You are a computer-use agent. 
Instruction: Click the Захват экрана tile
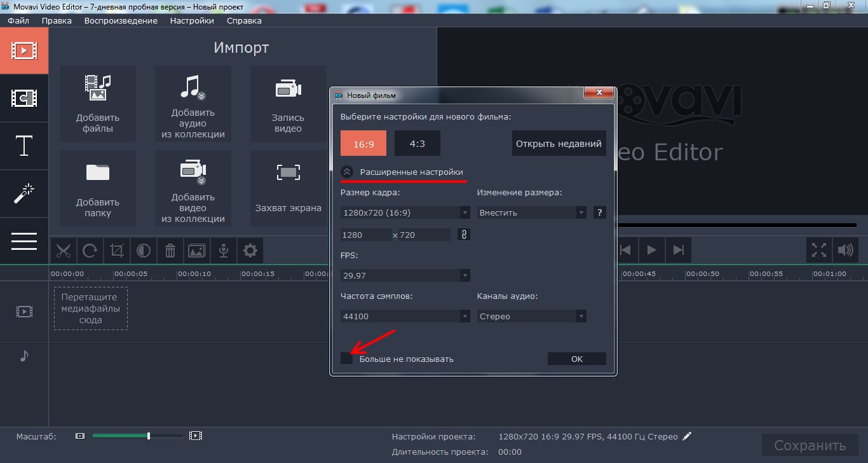click(x=288, y=188)
